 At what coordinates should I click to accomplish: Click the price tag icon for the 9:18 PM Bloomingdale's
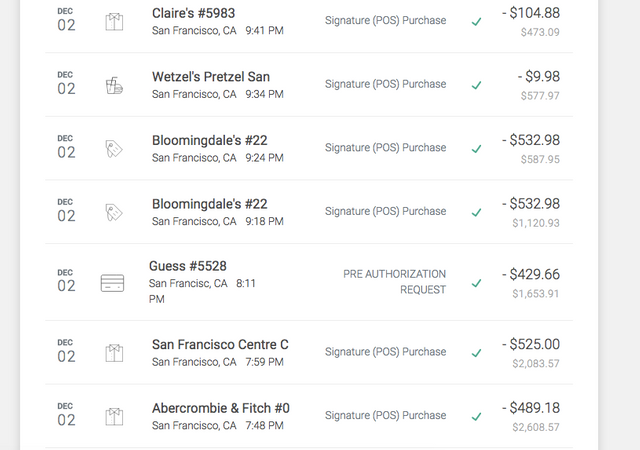[114, 213]
